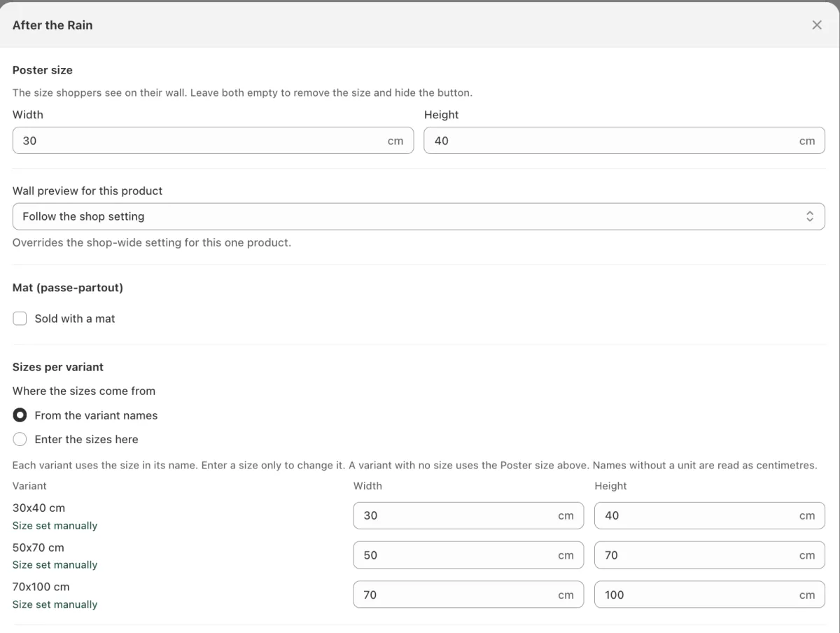Image resolution: width=840 pixels, height=633 pixels.
Task: Tick the Sold with a mat checkbox
Action: [20, 319]
